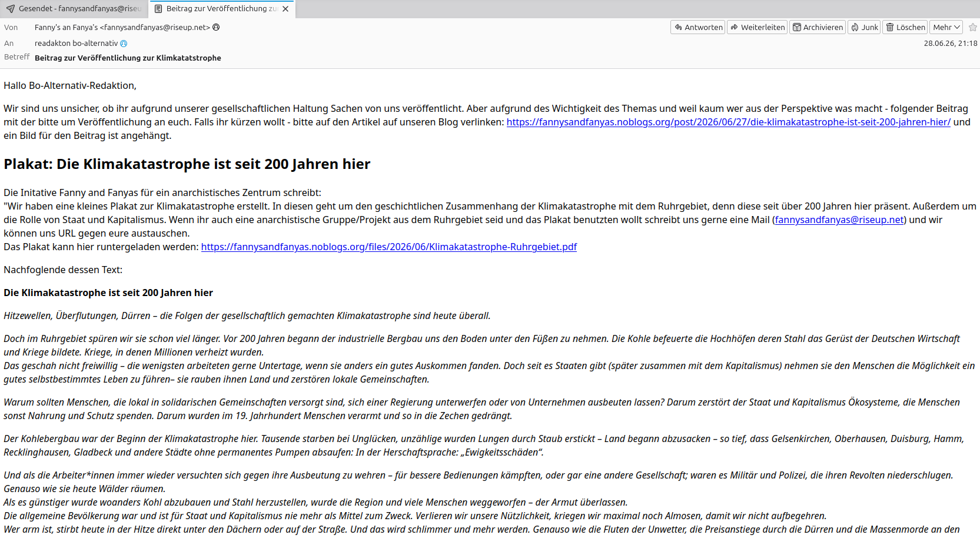Click the message date 28.06.26, 21:18

(x=950, y=43)
